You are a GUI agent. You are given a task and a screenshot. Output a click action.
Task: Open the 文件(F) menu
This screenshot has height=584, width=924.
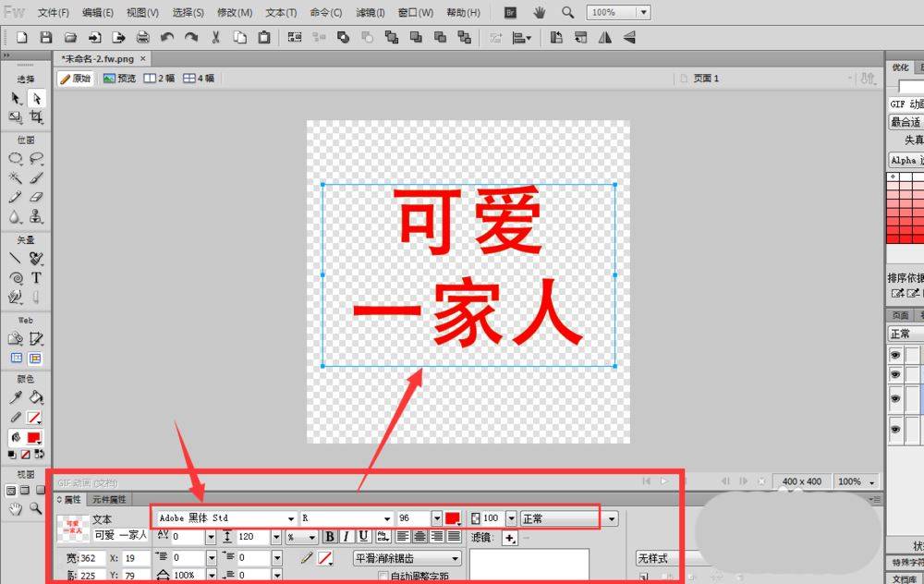tap(54, 13)
